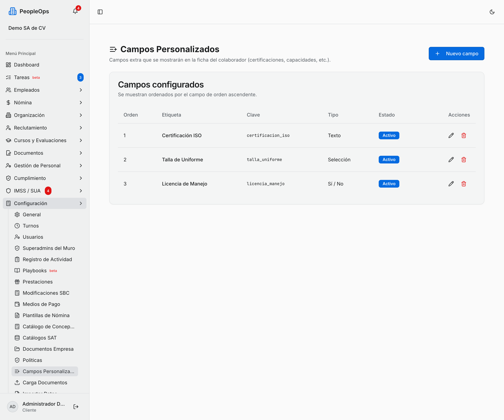
Task: Edit the Licencia de Manejo field
Action: tap(451, 184)
